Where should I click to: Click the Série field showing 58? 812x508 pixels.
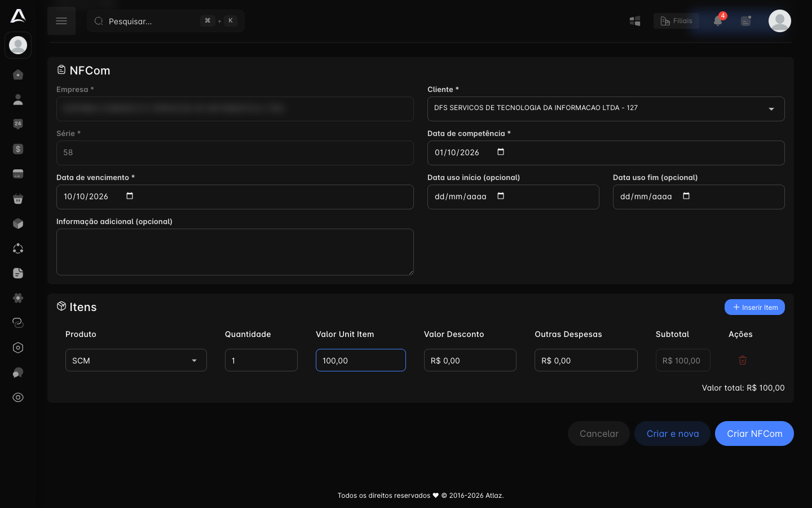pyautogui.click(x=235, y=153)
